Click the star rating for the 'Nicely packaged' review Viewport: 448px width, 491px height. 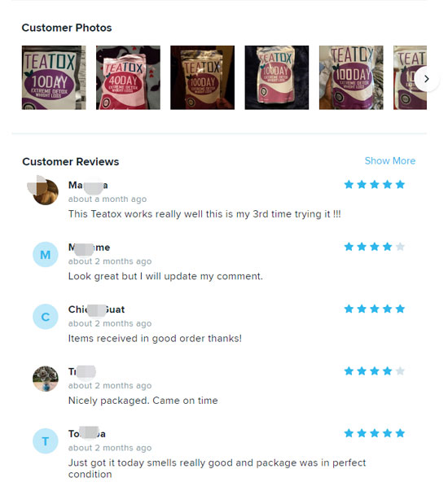coord(375,371)
